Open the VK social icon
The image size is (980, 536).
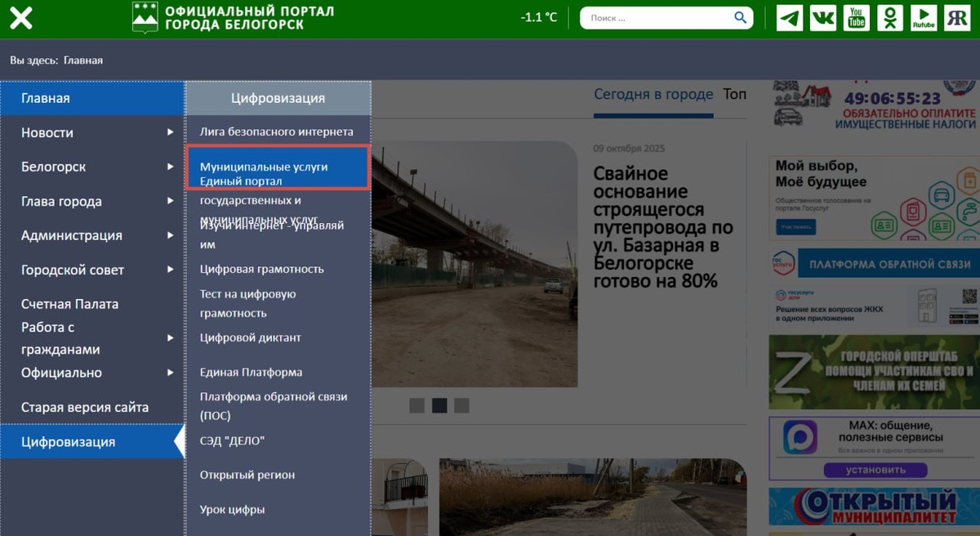click(822, 18)
